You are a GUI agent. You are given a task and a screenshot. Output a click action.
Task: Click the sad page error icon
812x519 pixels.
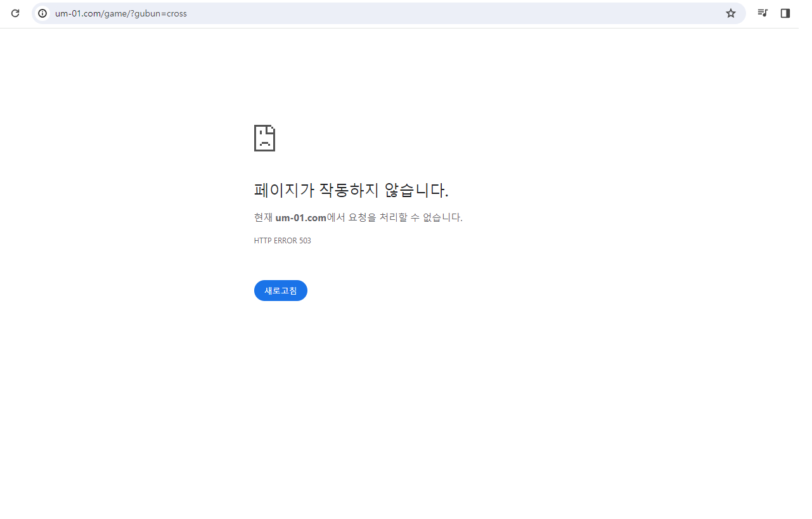coord(265,138)
